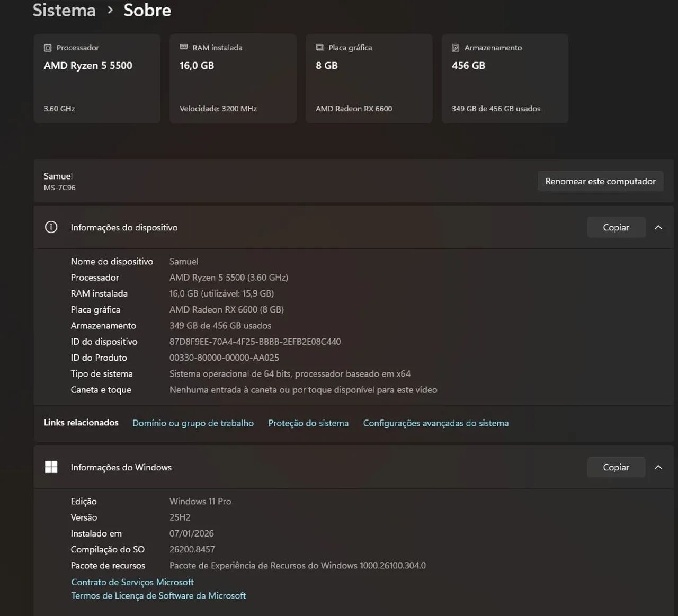Click the model text MS-7C96
Screen dimensions: 678x616
click(x=60, y=188)
